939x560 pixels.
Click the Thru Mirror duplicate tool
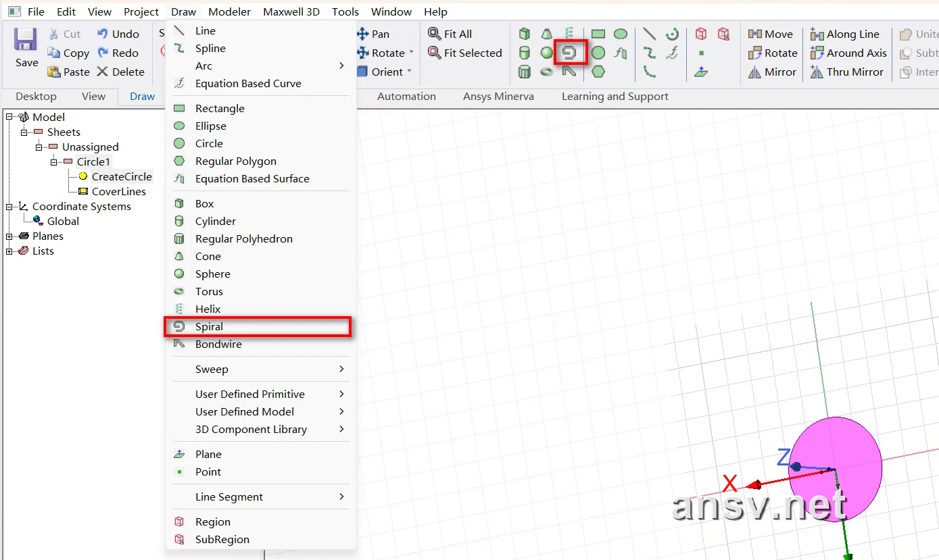pyautogui.click(x=847, y=72)
